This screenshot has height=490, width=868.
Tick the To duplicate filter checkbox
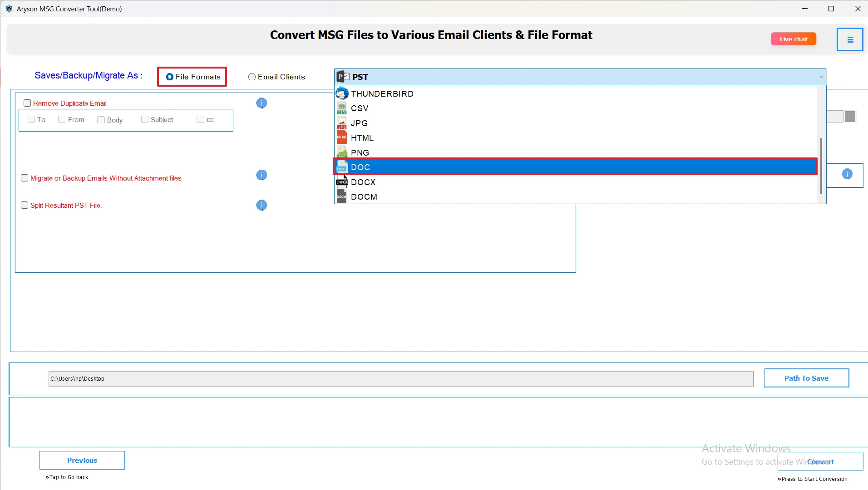[x=31, y=119]
